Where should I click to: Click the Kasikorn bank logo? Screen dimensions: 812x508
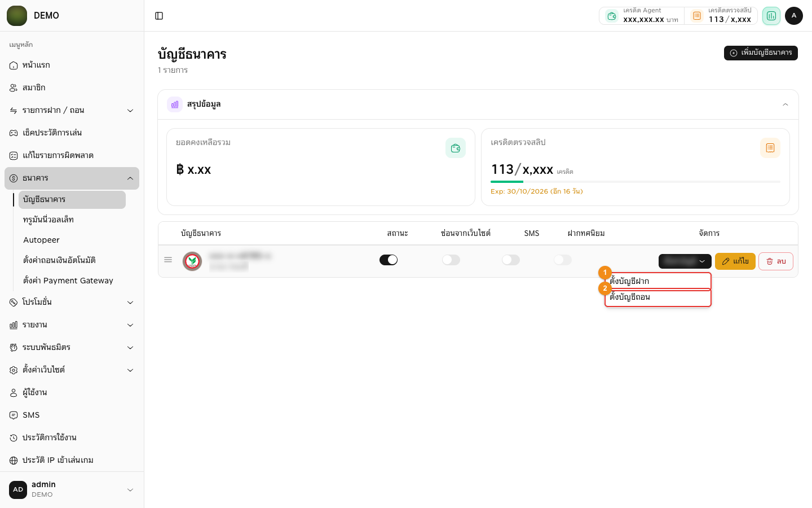[x=192, y=261]
